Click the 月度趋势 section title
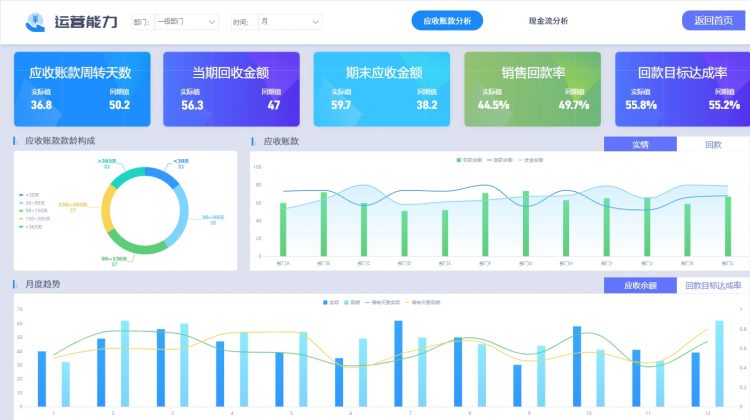 [x=43, y=284]
